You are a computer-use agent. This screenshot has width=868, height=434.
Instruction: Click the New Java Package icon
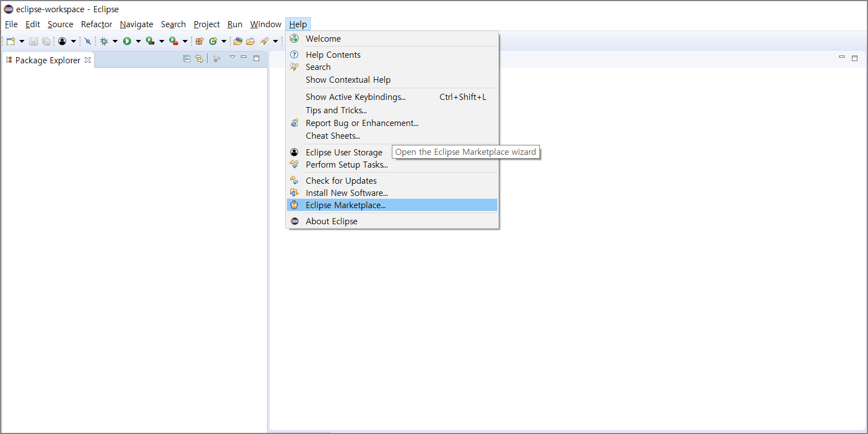[x=199, y=41]
